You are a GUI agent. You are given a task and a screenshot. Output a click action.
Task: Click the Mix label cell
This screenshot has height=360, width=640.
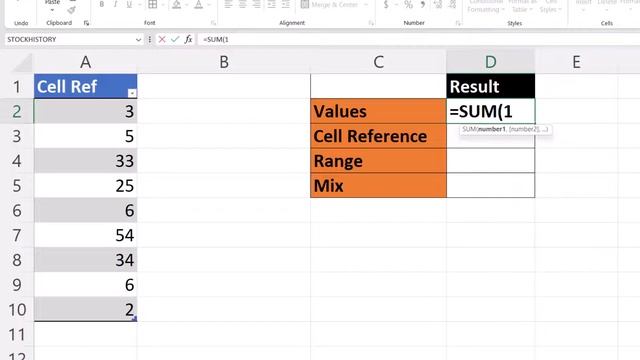click(378, 186)
